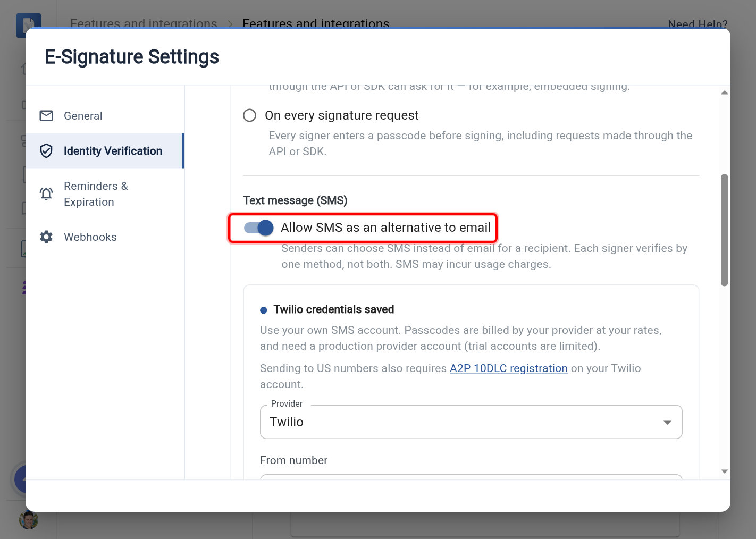The height and width of the screenshot is (539, 756).
Task: Click the Twilio credentials saved status text
Action: point(333,309)
